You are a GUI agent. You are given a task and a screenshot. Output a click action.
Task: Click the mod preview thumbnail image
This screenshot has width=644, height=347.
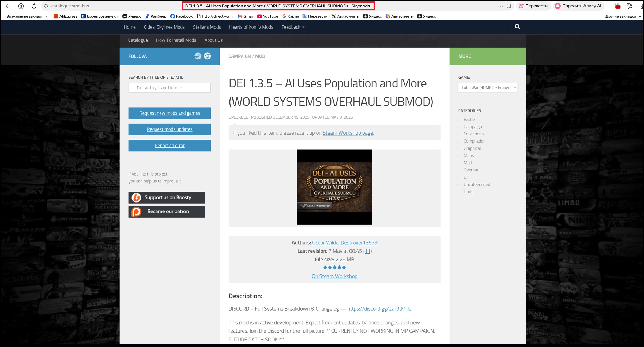pos(334,187)
